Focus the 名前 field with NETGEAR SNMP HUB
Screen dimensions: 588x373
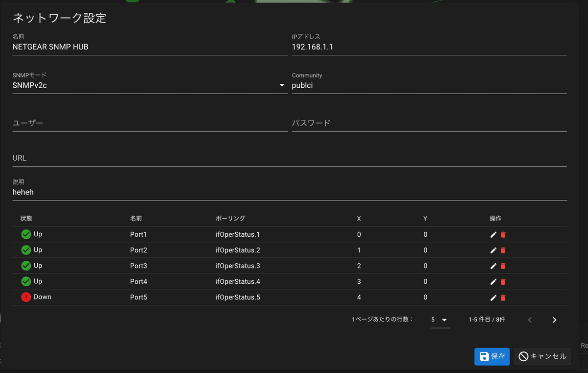tap(149, 47)
